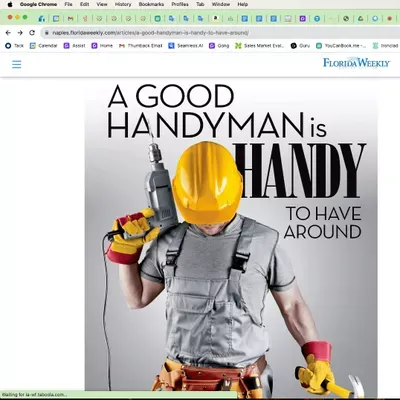Open the Calendar bookmark
This screenshot has width=400, height=400.
(x=43, y=46)
